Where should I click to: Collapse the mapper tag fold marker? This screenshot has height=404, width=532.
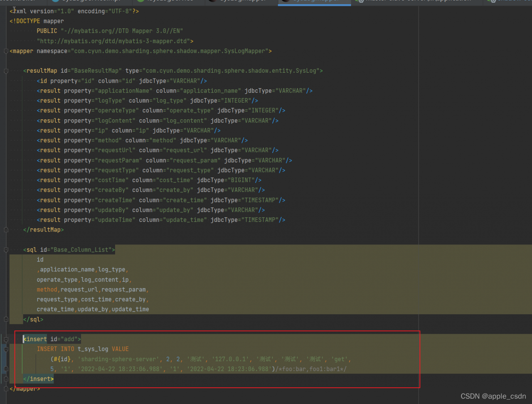[x=6, y=51]
